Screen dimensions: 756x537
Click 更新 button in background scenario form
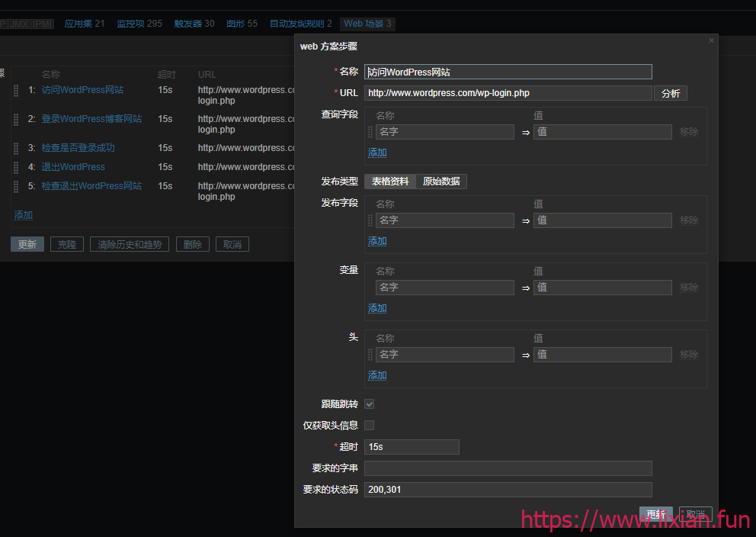pyautogui.click(x=27, y=244)
